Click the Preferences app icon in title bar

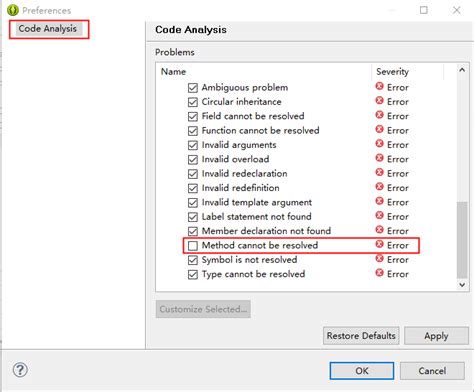13,10
